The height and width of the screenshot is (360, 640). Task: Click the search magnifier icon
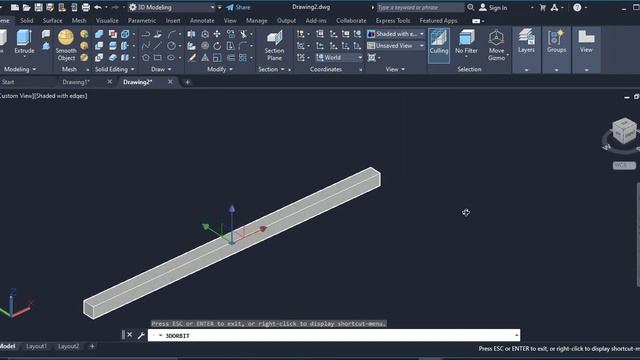[471, 7]
